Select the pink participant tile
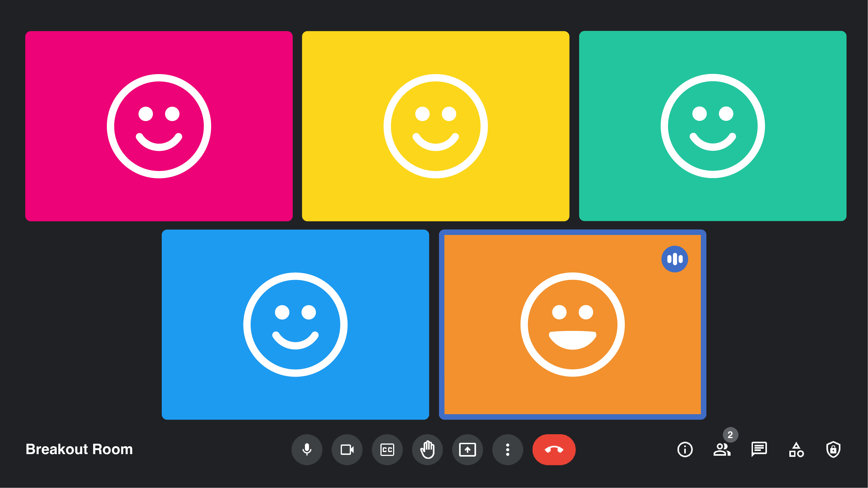The image size is (868, 488). (159, 126)
